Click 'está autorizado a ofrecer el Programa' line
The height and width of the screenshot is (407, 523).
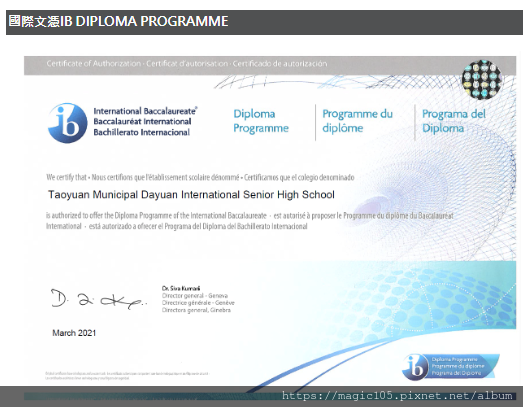177,226
